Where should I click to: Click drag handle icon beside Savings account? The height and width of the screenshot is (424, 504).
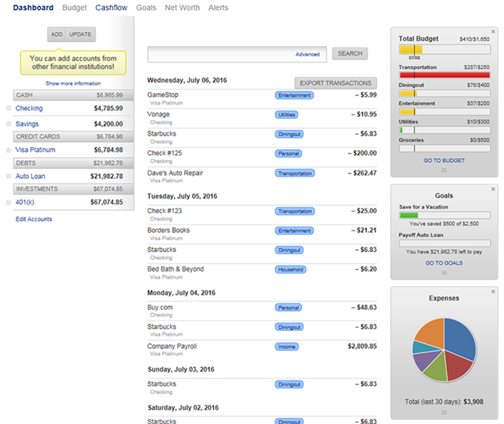point(9,123)
